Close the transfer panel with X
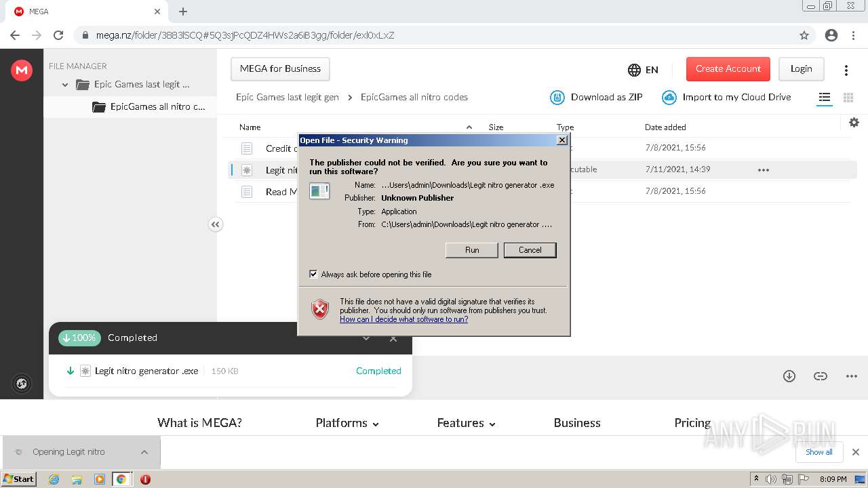868x488 pixels. pos(393,338)
